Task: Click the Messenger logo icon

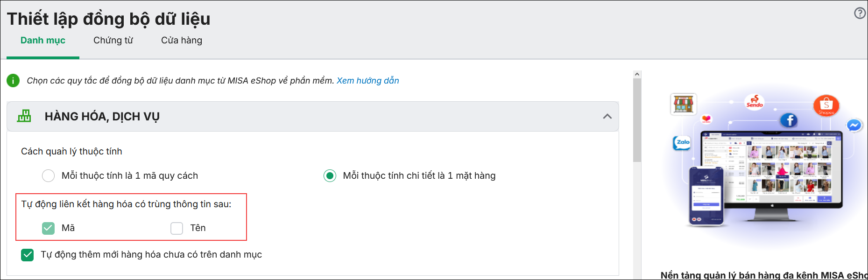Action: pyautogui.click(x=854, y=125)
